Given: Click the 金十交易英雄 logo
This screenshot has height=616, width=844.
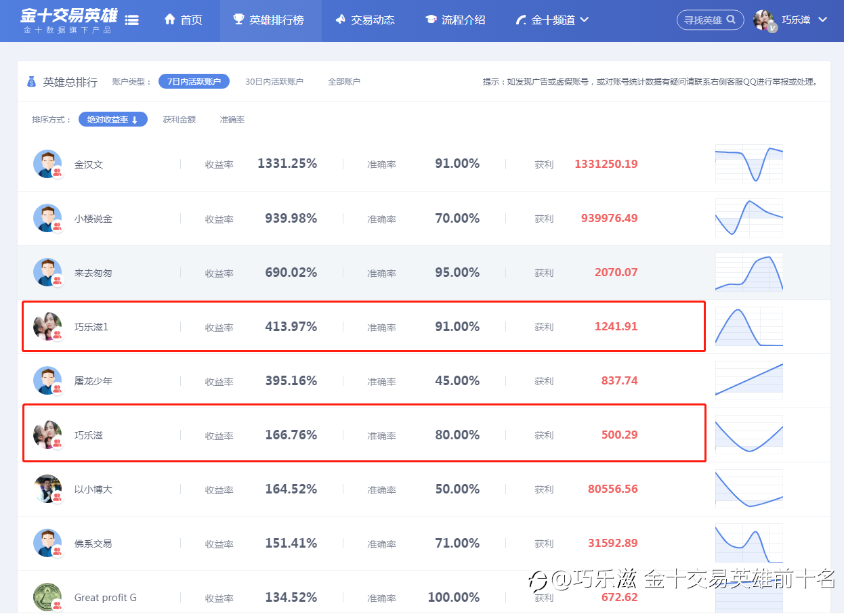Looking at the screenshot, I should point(68,20).
